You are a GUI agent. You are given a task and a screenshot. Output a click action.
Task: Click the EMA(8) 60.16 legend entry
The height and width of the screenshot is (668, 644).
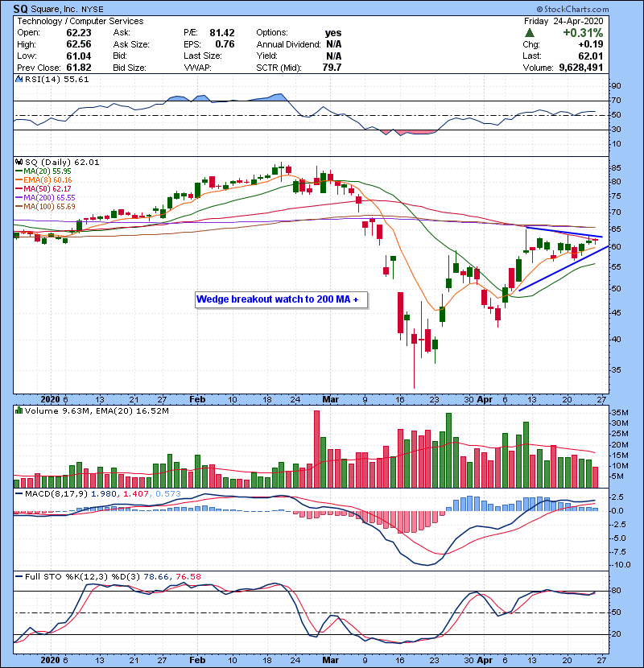pyautogui.click(x=47, y=180)
